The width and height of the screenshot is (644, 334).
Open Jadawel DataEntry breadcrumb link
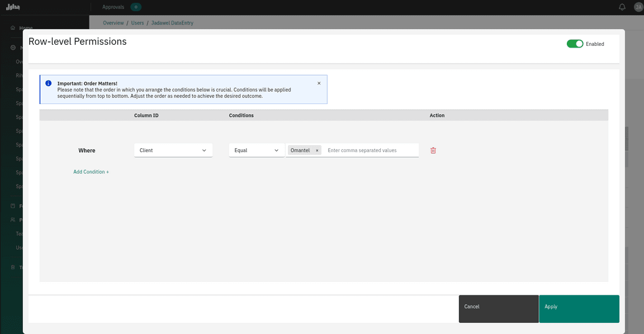tap(172, 23)
